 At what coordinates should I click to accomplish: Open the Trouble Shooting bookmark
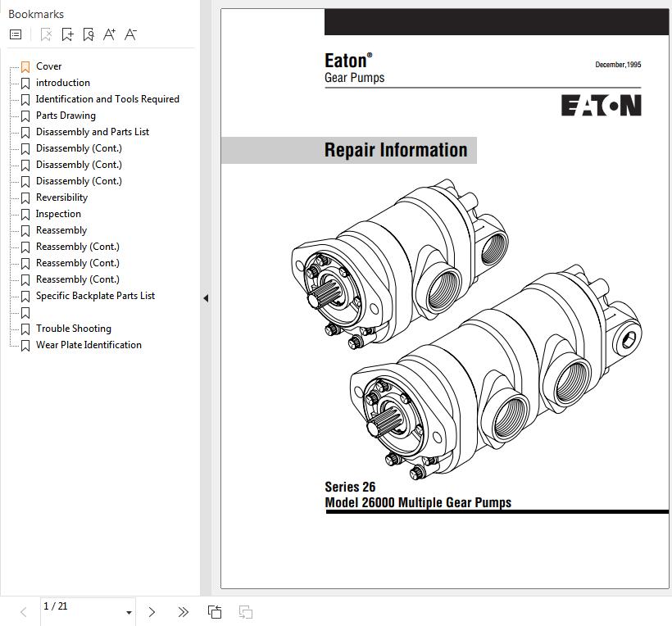74,329
